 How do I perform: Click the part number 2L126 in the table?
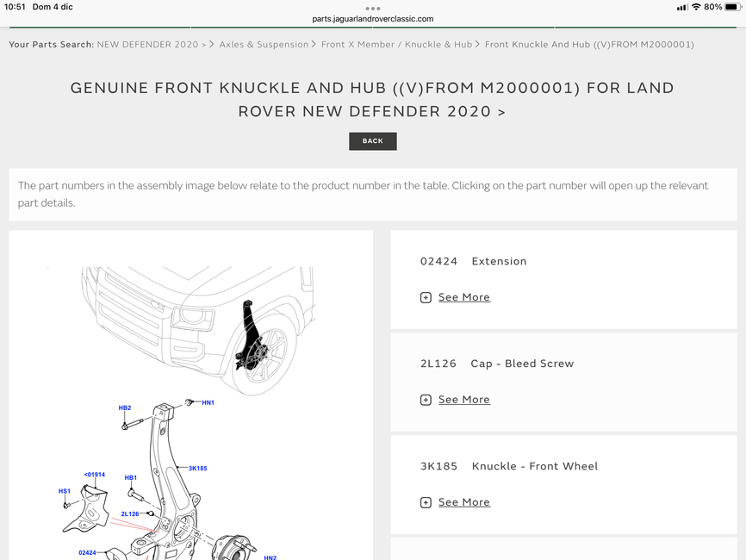point(438,364)
